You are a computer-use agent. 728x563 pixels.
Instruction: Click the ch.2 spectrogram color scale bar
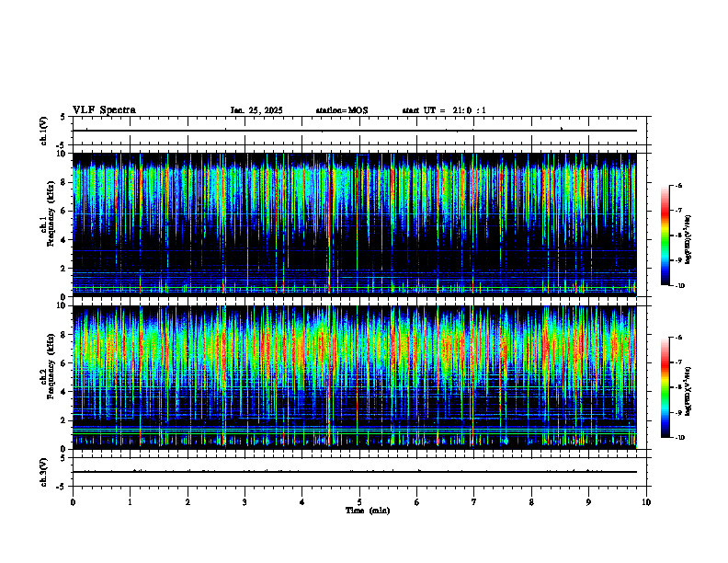(x=665, y=387)
